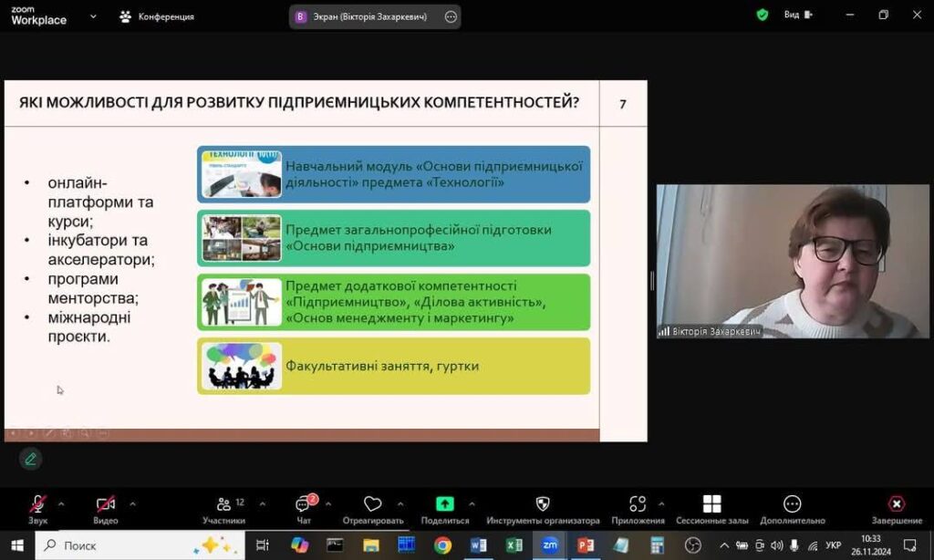Click the green annotation pencil button
934x560 pixels.
(x=30, y=459)
